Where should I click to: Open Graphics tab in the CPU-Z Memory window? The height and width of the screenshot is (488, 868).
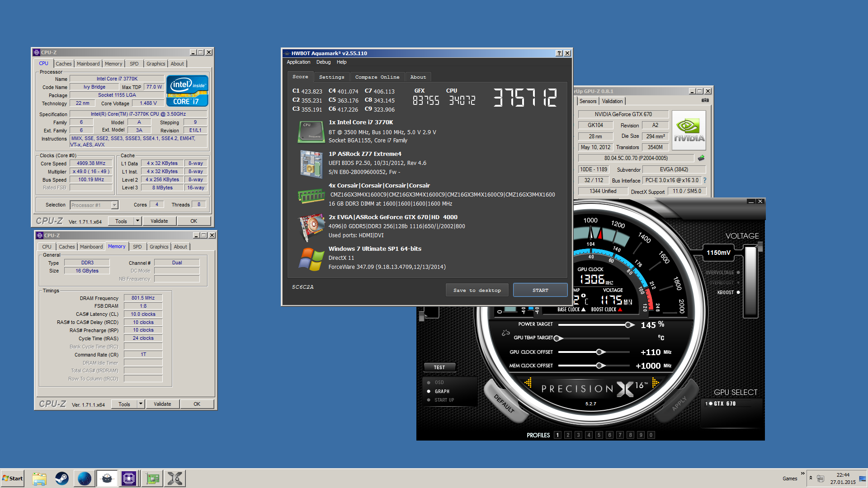(159, 247)
